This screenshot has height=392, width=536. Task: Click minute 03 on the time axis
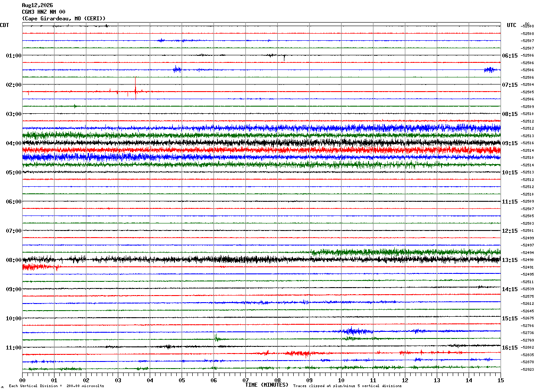click(x=118, y=380)
